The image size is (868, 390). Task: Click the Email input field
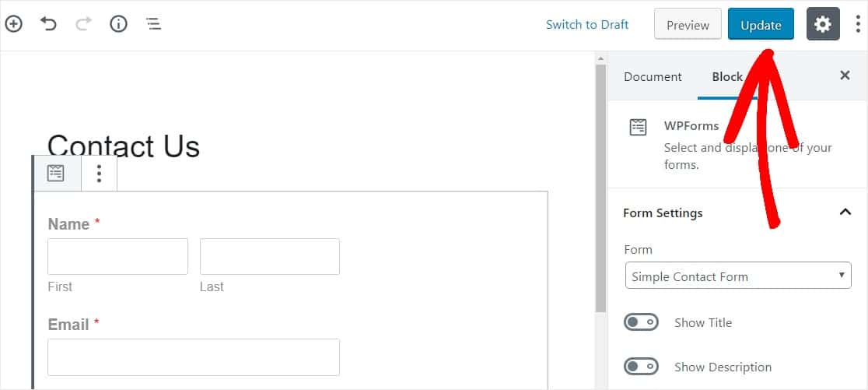(194, 357)
